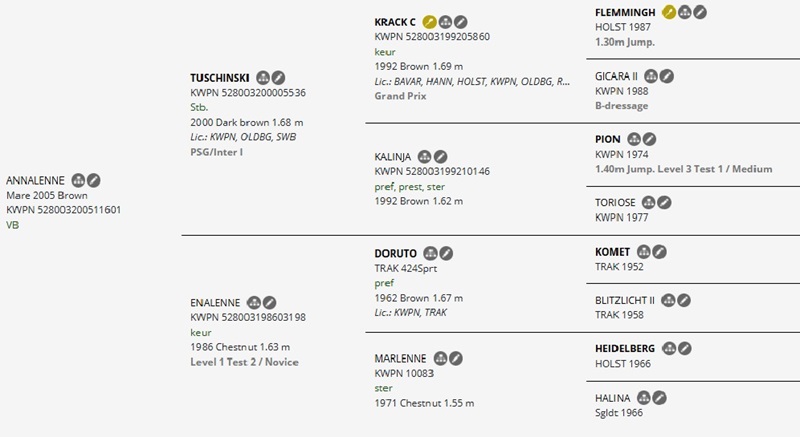Open the pedigree icon next to BLITZLICHT II
Image resolution: width=800 pixels, height=437 pixels.
(668, 300)
